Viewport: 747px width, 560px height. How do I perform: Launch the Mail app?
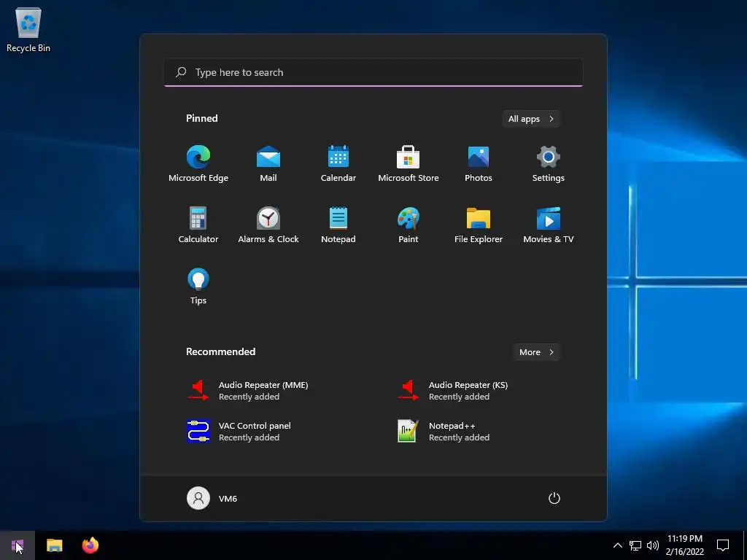268,164
